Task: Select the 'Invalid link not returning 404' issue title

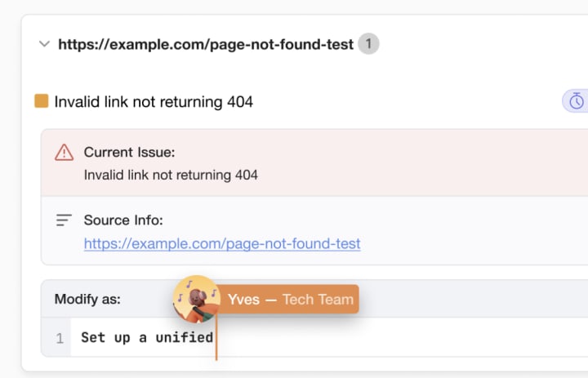Action: coord(154,102)
